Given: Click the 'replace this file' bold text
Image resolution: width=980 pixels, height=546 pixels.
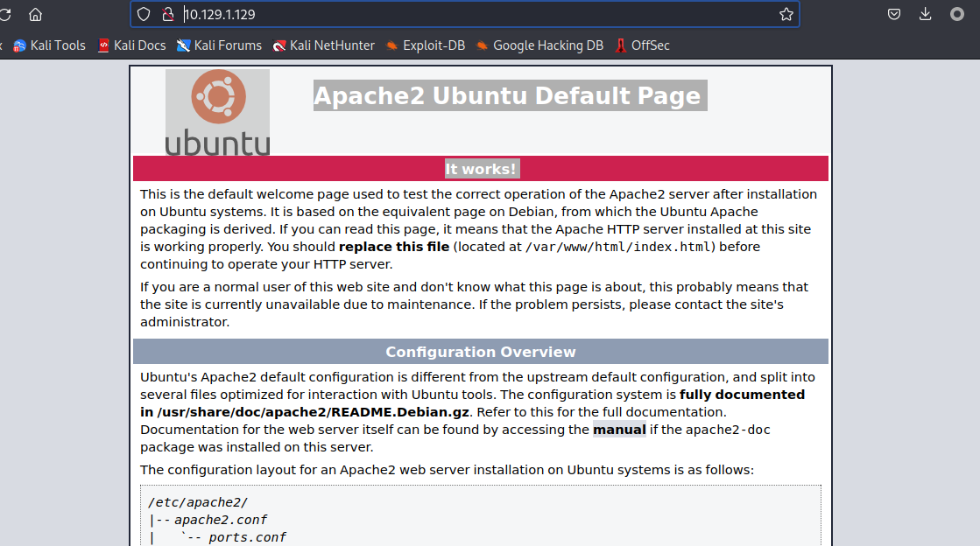Looking at the screenshot, I should click(394, 247).
